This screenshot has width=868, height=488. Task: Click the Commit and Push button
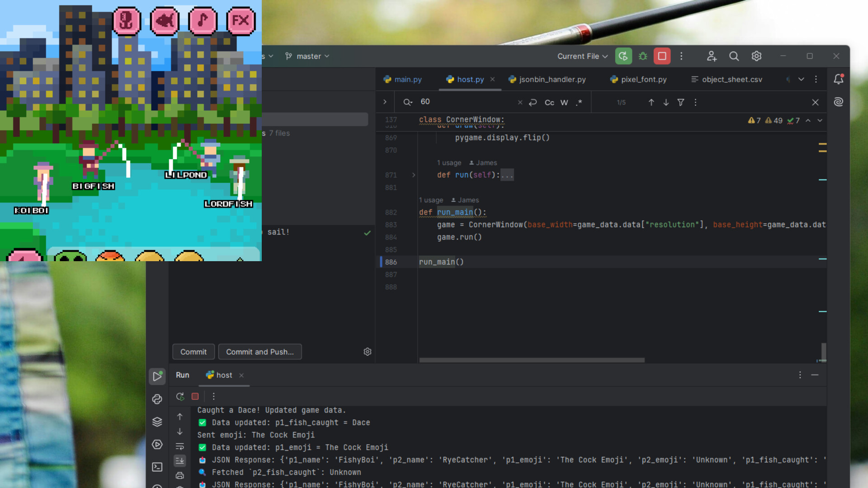(259, 352)
